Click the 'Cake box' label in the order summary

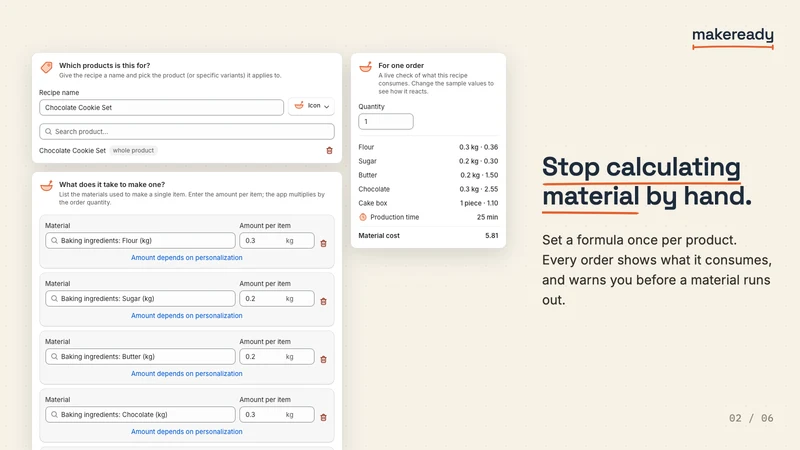pyautogui.click(x=372, y=203)
